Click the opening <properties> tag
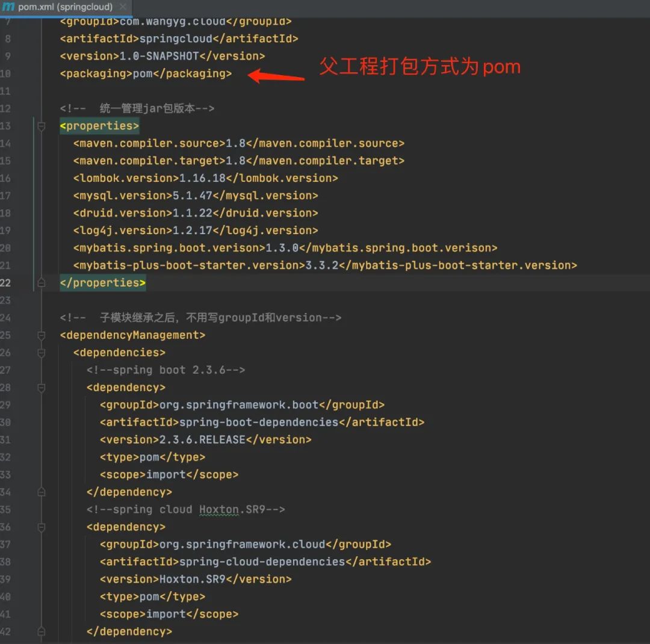Viewport: 650px width, 644px height. tap(99, 126)
